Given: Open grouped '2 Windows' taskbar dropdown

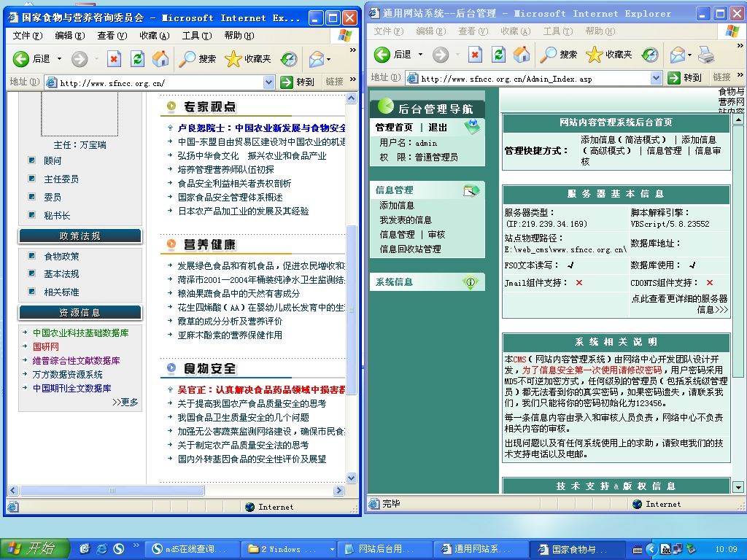Looking at the screenshot, I should click(332, 550).
